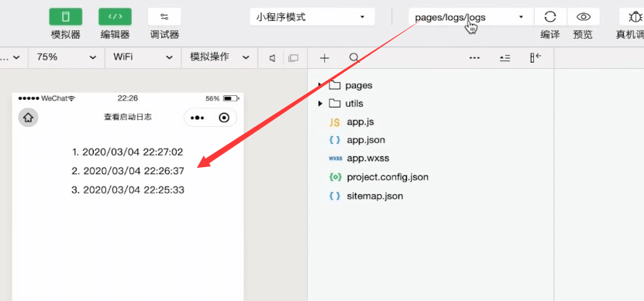Open the mini program mode dropdown
The width and height of the screenshot is (644, 301).
coord(312,17)
